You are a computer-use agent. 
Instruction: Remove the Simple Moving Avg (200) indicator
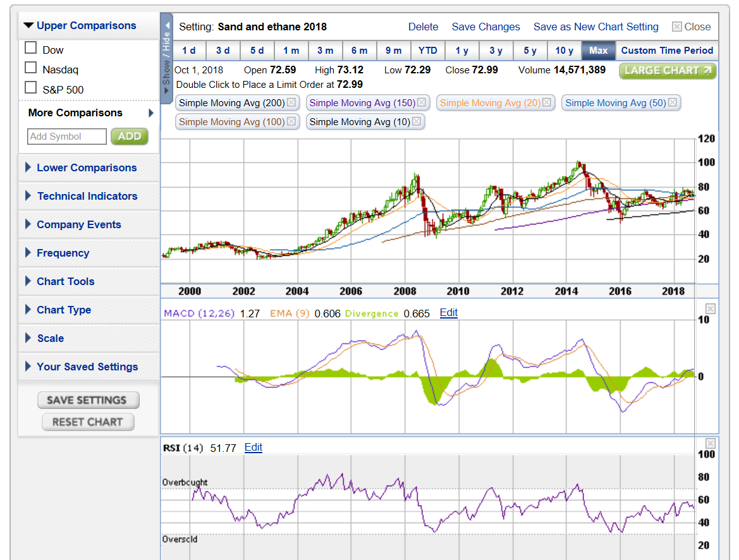coord(290,102)
